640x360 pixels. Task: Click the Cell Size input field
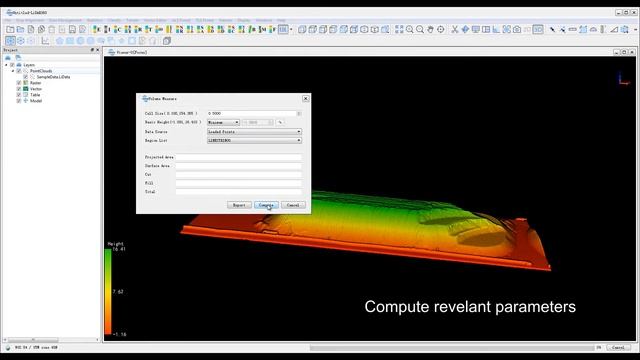point(251,113)
